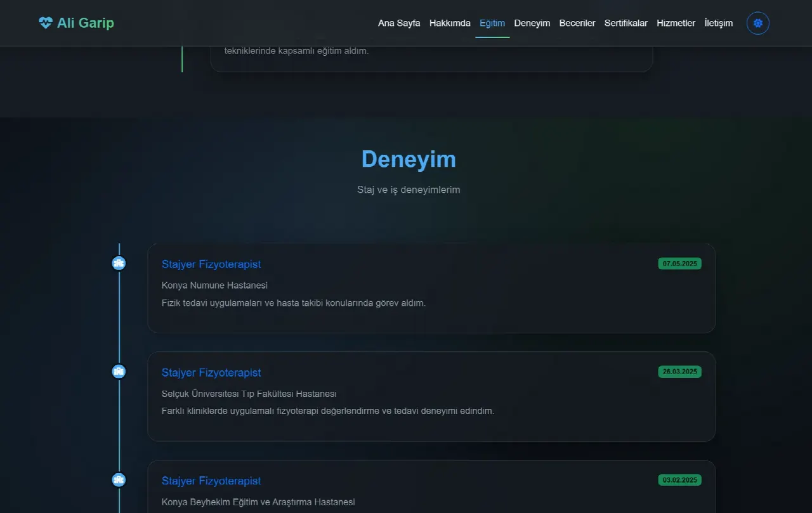Click the 07.05.2025 date badge
Viewport: 812px width, 513px height.
pos(680,264)
